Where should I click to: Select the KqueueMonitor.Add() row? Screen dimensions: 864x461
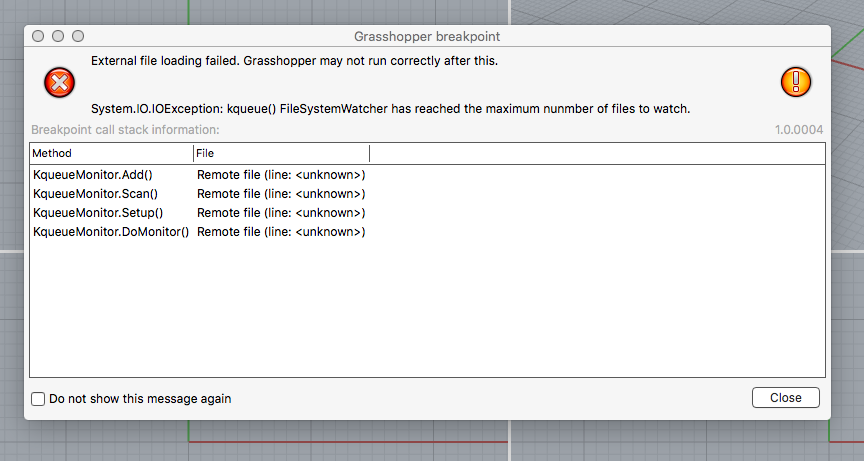click(427, 175)
